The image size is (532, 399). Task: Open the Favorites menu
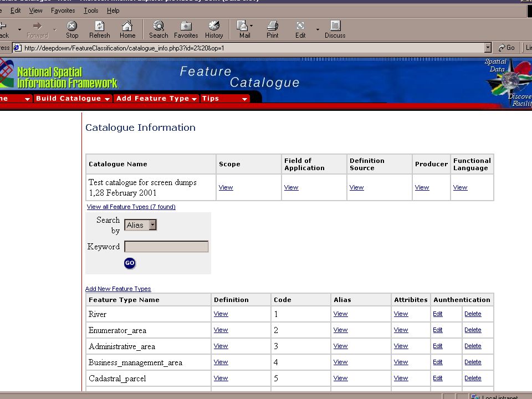pos(63,11)
